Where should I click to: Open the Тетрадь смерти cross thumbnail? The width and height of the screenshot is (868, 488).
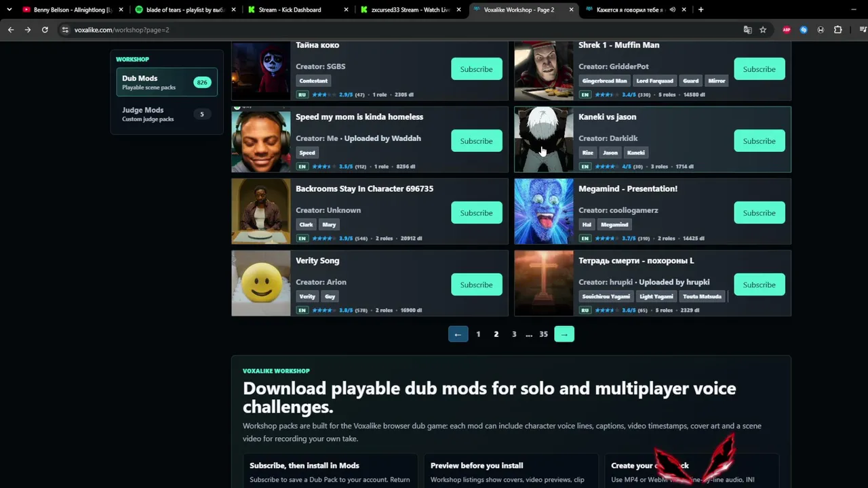[x=544, y=283]
